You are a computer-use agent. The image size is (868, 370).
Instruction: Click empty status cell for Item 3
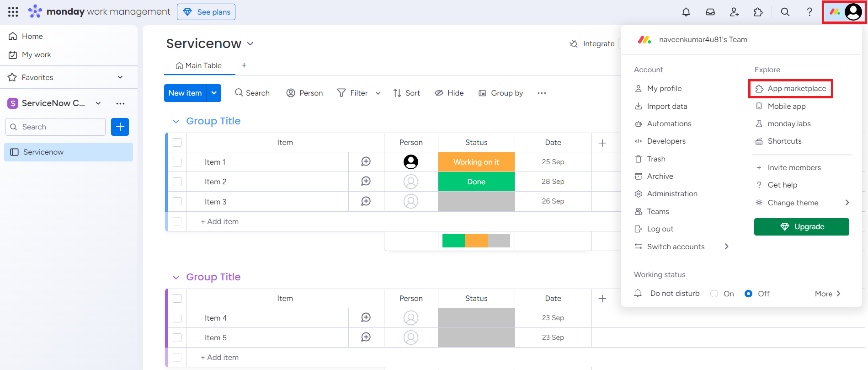click(x=476, y=201)
